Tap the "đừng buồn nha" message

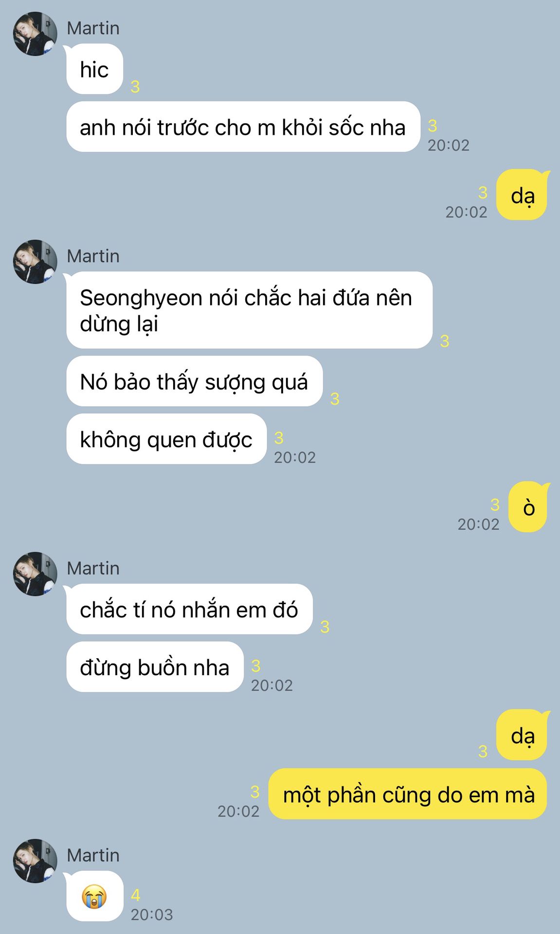pyautogui.click(x=155, y=667)
